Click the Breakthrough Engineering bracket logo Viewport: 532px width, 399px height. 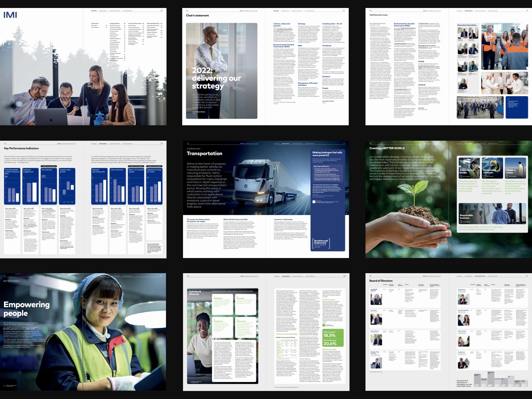(321, 243)
